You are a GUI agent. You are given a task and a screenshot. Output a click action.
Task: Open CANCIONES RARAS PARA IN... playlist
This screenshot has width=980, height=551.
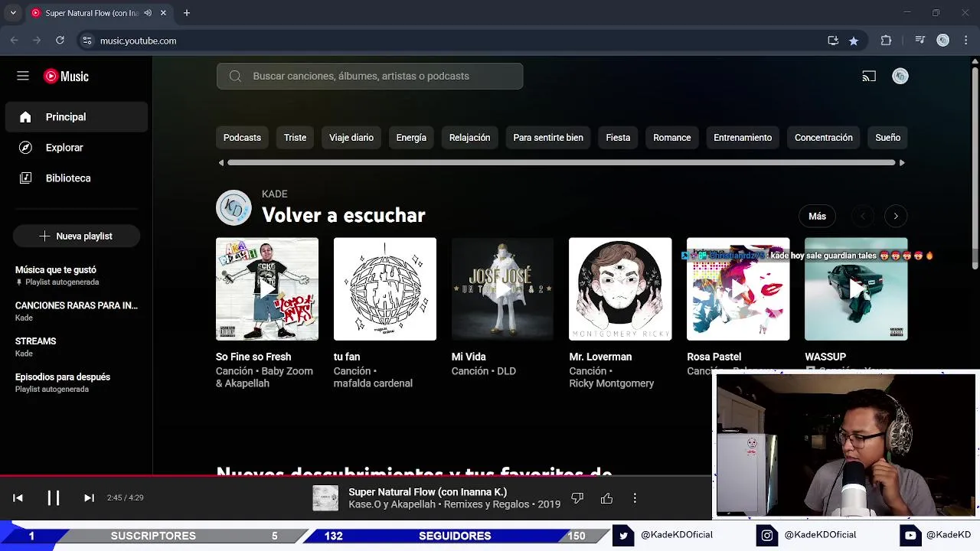[77, 311]
